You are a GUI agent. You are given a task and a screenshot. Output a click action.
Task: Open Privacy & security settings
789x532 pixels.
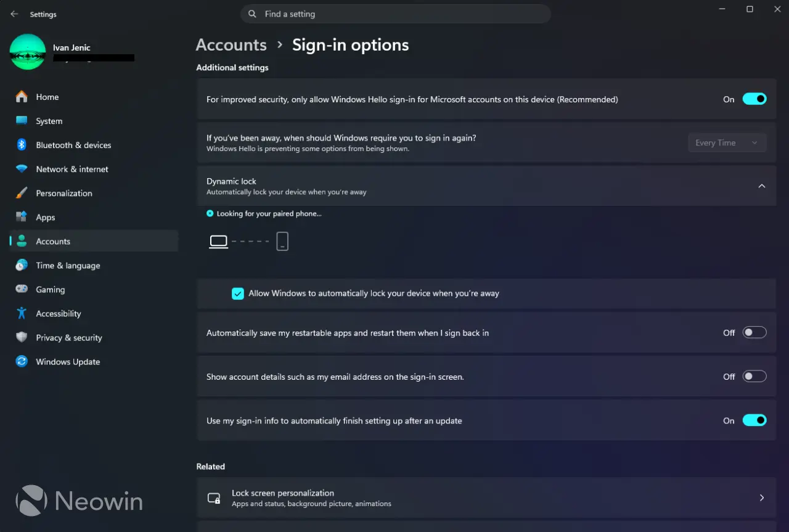(x=94, y=337)
